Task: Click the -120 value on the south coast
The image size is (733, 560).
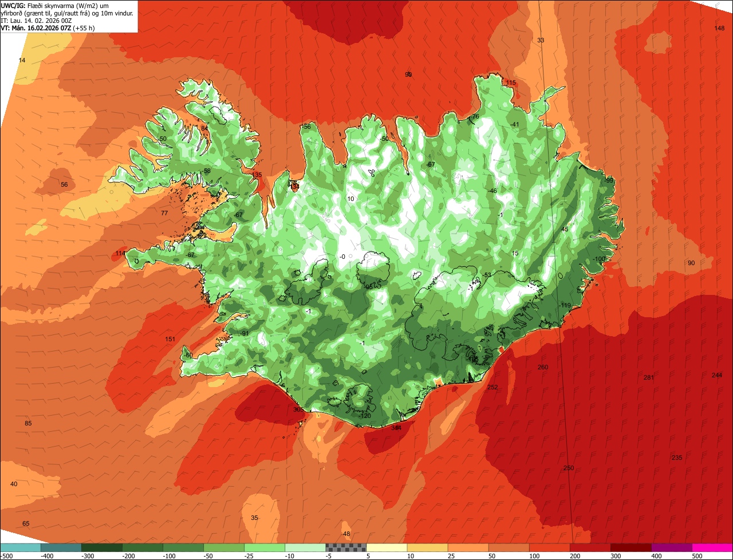Action: [365, 416]
